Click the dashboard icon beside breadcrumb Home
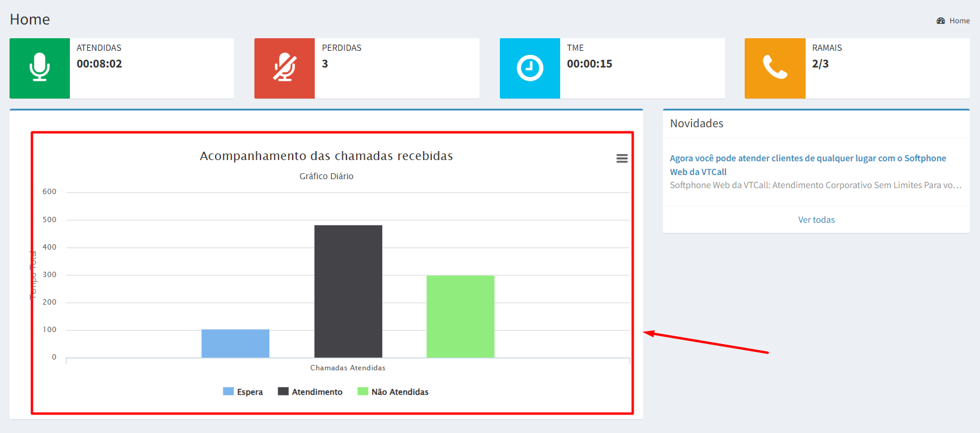Viewport: 980px width, 433px height. point(941,21)
